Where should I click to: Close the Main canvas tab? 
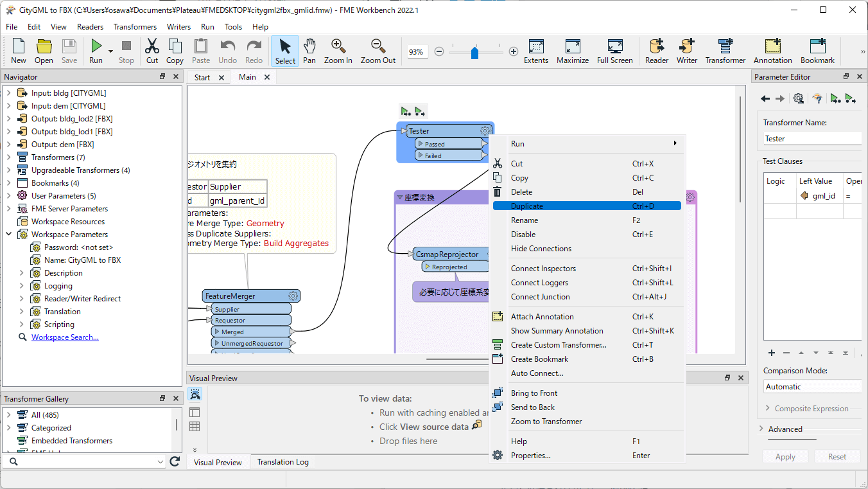tap(266, 77)
